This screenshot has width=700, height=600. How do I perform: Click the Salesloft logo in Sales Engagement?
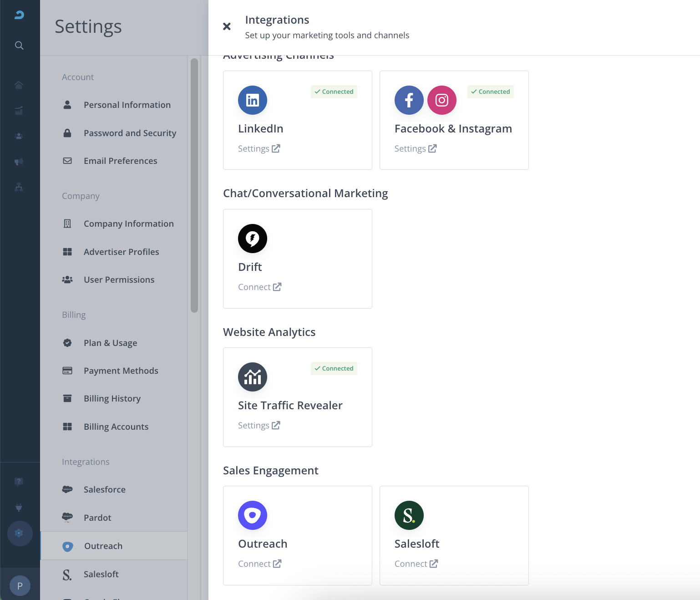tap(409, 515)
